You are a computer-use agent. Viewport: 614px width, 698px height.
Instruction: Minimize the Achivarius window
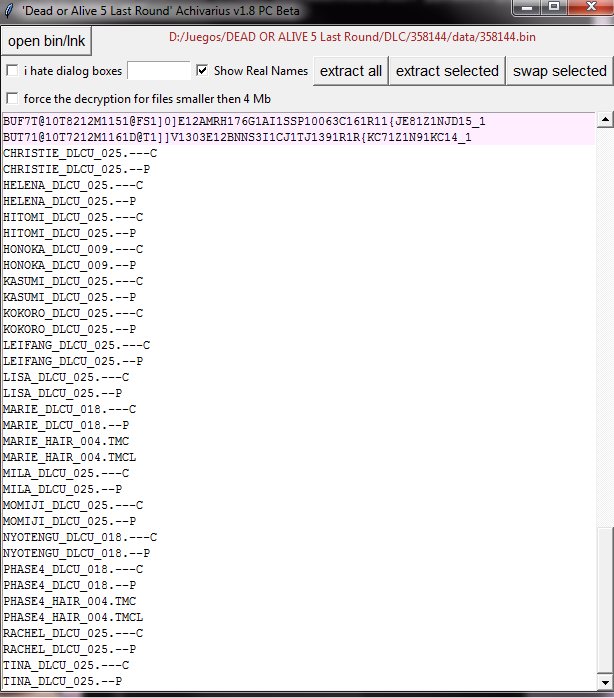click(x=527, y=7)
